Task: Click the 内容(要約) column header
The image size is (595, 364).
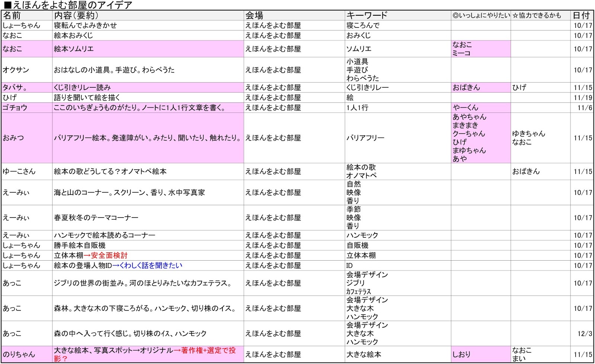Action: 148,15
